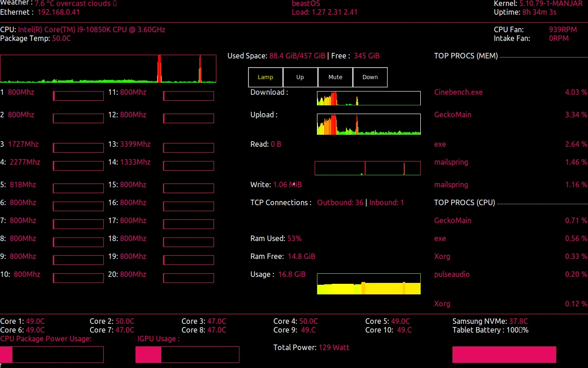This screenshot has height=368, width=588.
Task: Click the Down volume button
Action: click(x=370, y=77)
